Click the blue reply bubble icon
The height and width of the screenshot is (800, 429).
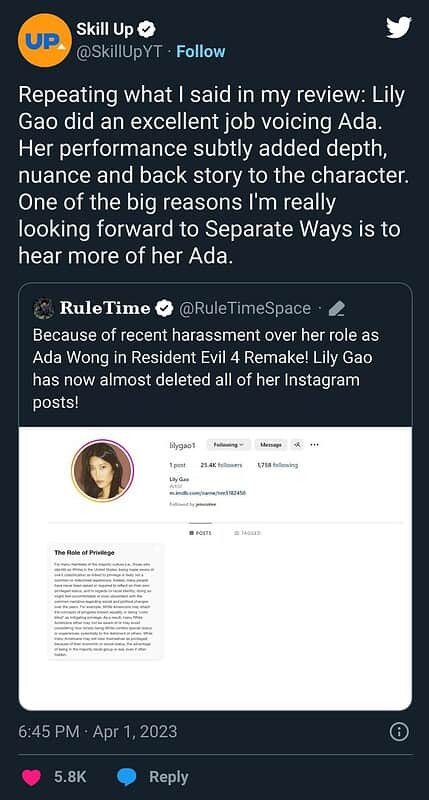tap(127, 777)
